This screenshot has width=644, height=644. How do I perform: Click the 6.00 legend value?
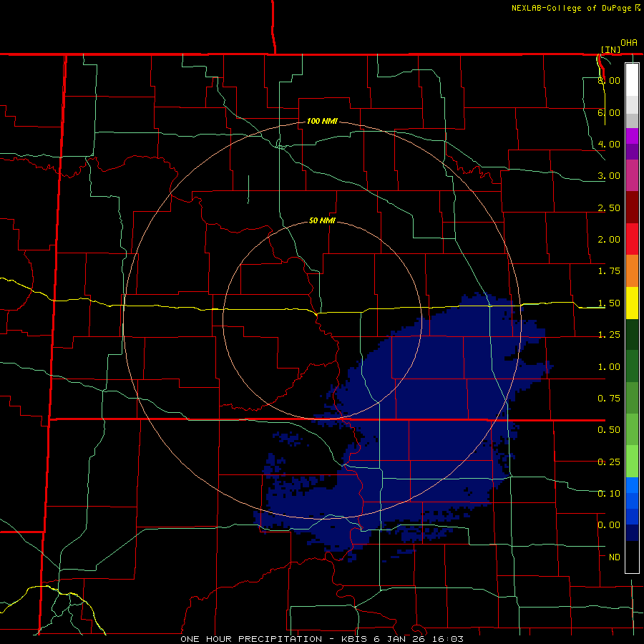(x=609, y=112)
